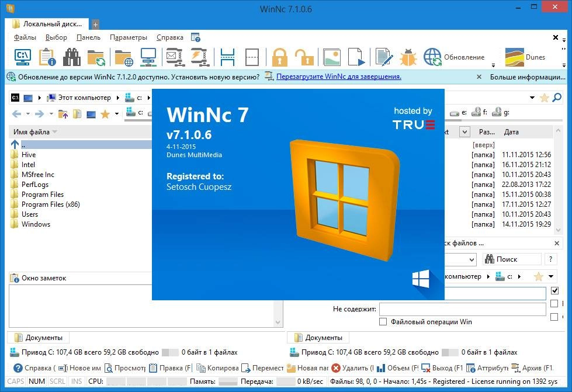This screenshot has width=572, height=392.
Task: Open the right path bar dropdown arrow
Action: point(532,98)
